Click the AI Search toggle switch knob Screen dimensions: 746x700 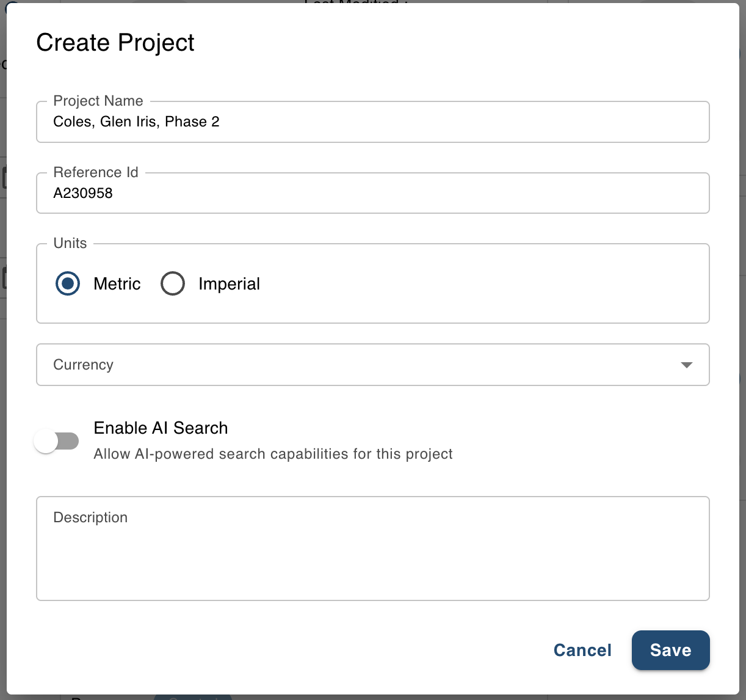point(46,440)
